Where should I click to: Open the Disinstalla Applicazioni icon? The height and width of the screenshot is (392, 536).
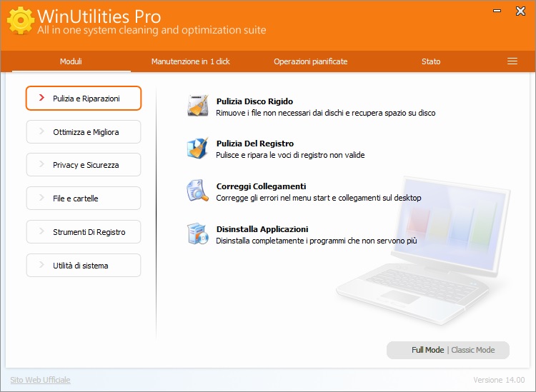(198, 233)
